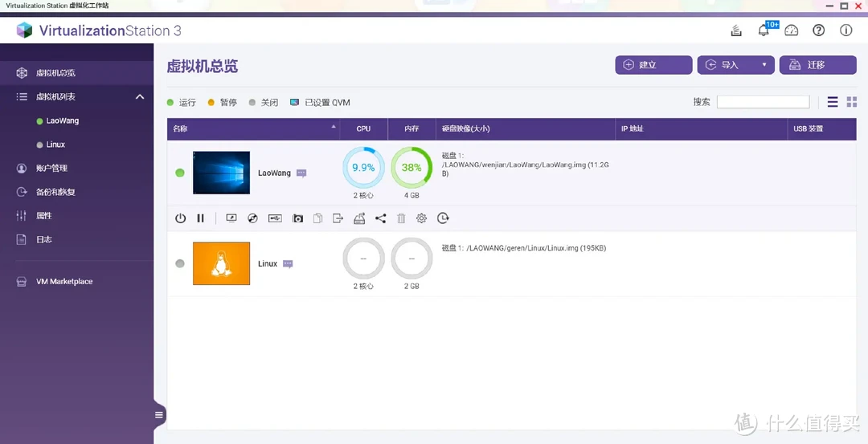868x444 pixels.
Task: Sort by the 名称 column header arrow
Action: (x=334, y=128)
